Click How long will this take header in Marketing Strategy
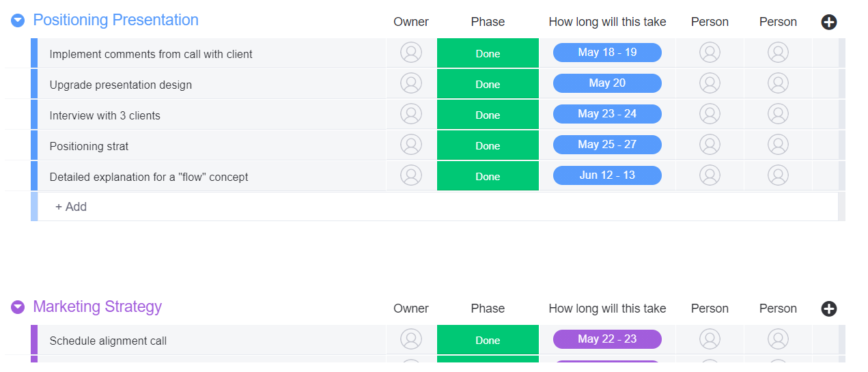868x372 pixels. coord(607,309)
